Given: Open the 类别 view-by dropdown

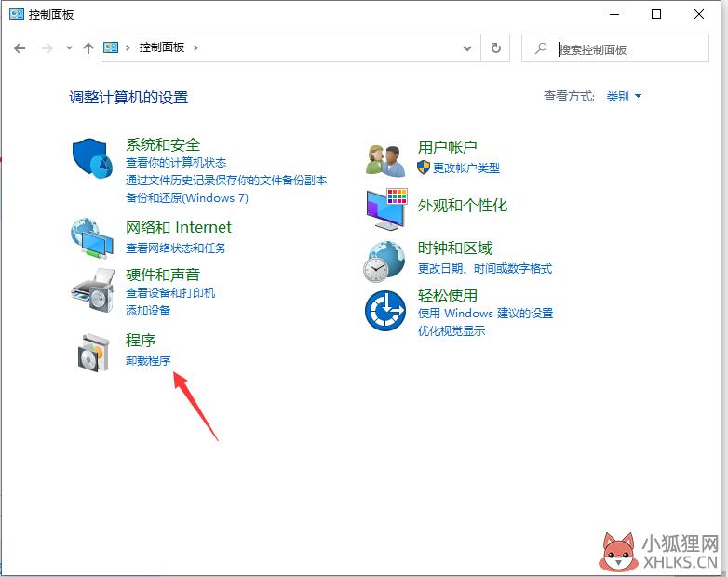Looking at the screenshot, I should tap(624, 96).
